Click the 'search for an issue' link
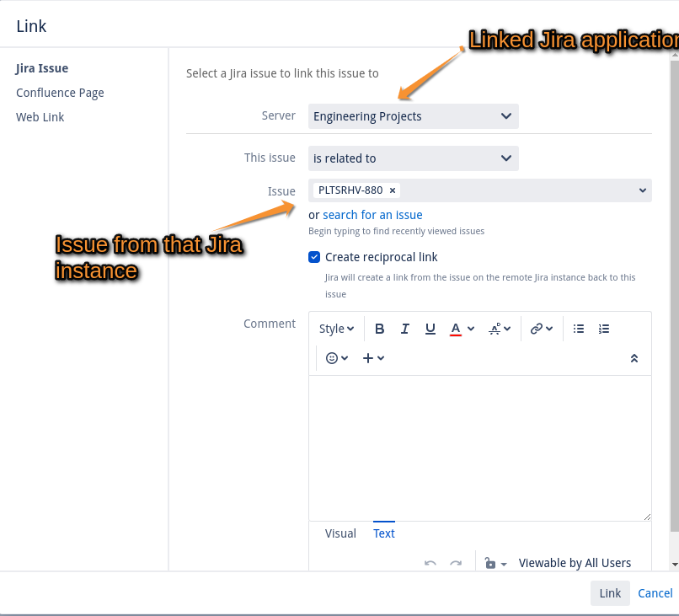This screenshot has width=679, height=616. click(372, 215)
